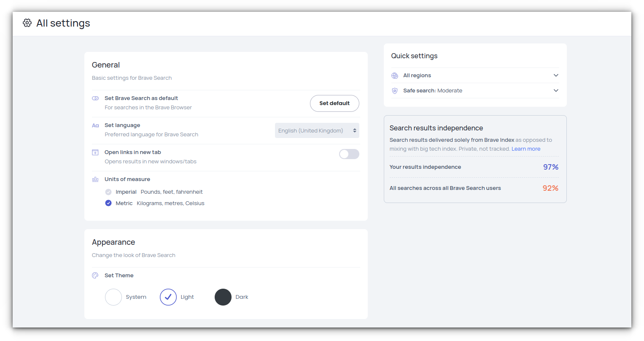Click the 'Search results independence' heading

(436, 128)
